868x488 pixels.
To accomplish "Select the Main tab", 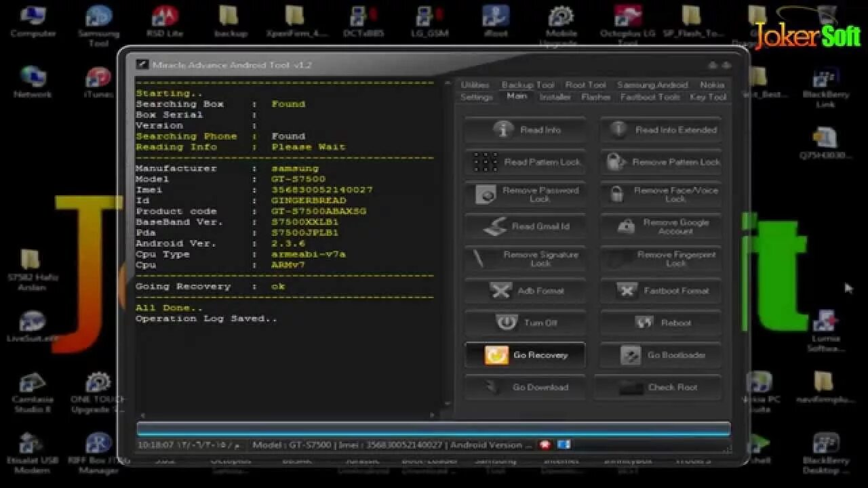I will 517,96.
